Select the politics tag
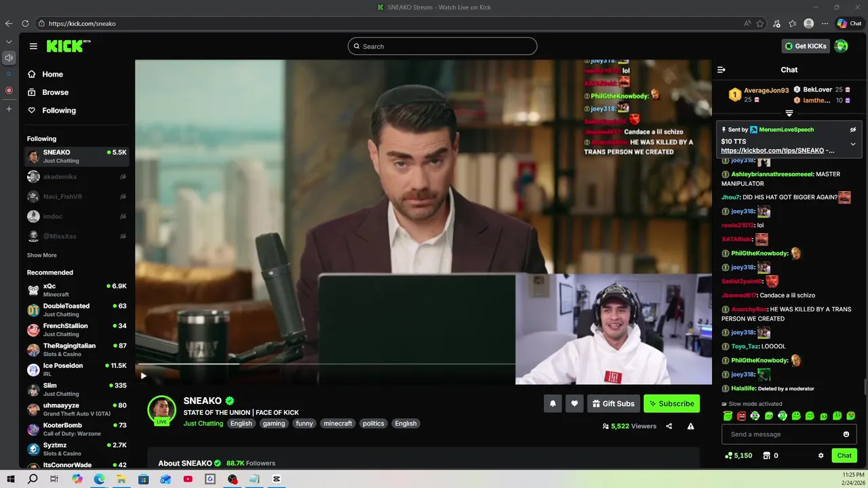 [x=373, y=424]
